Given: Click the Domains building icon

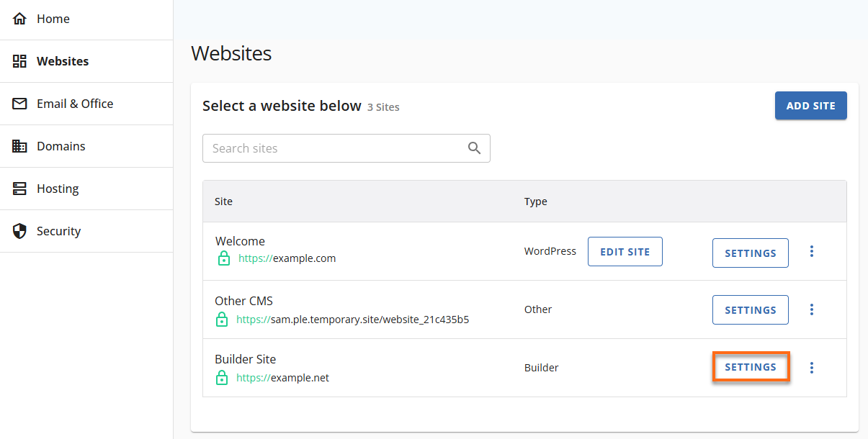Looking at the screenshot, I should pyautogui.click(x=19, y=146).
